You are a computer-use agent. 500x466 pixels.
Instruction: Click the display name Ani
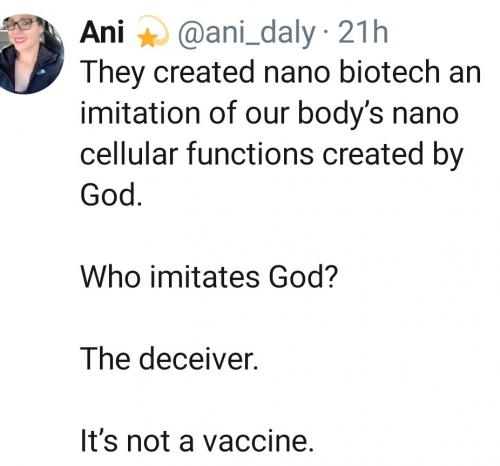coord(102,33)
